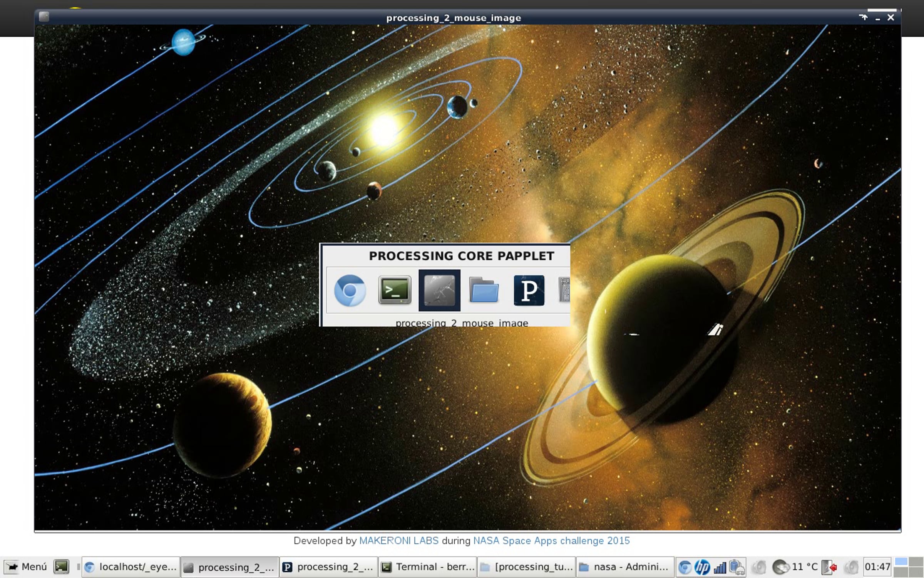
Task: Launch the terminal from the panel launcher icon
Action: coord(62,566)
